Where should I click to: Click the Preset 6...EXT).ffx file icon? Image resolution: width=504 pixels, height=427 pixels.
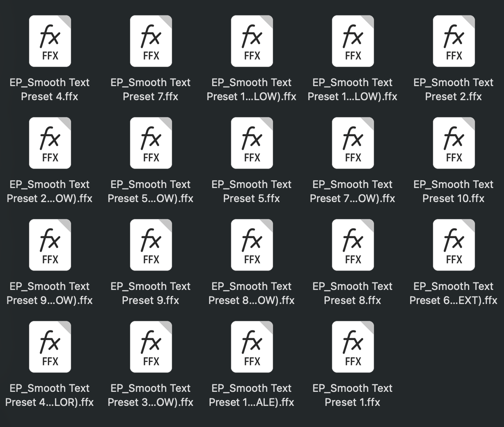click(x=454, y=245)
